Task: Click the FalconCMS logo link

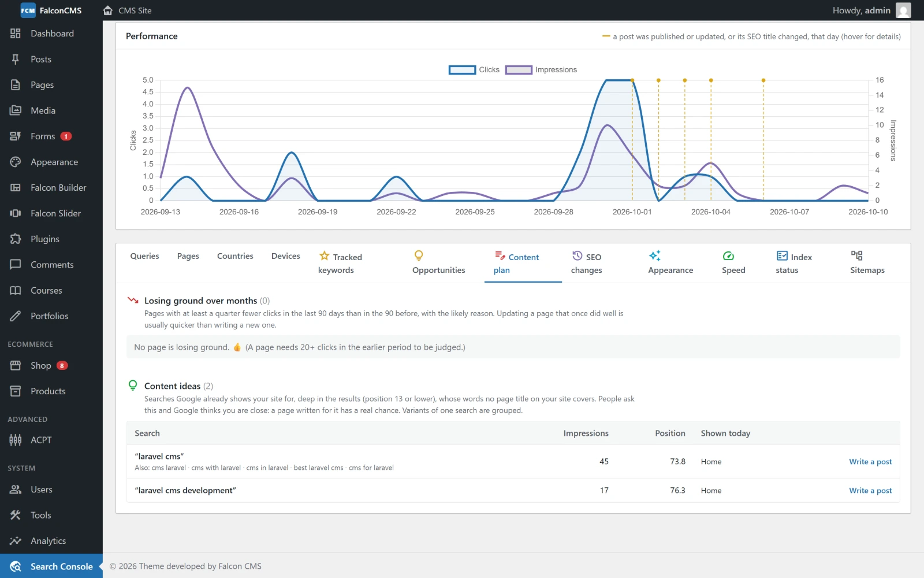Action: tap(51, 10)
